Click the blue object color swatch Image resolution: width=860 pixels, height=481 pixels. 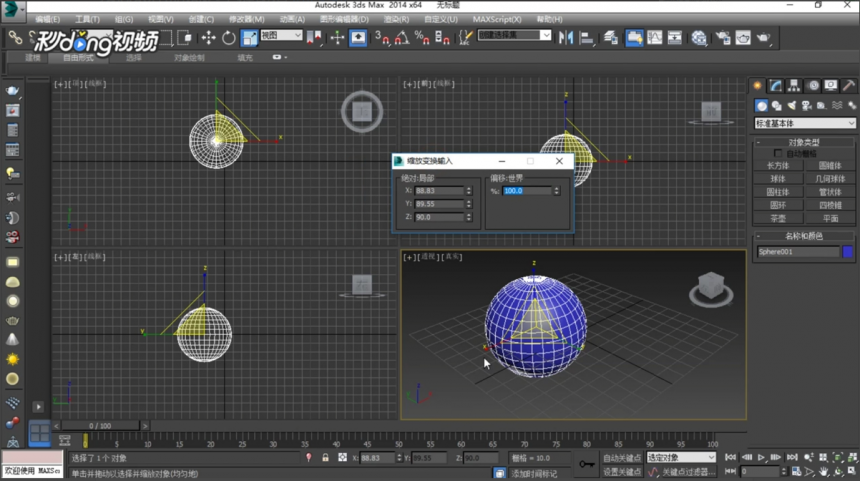[x=848, y=252]
